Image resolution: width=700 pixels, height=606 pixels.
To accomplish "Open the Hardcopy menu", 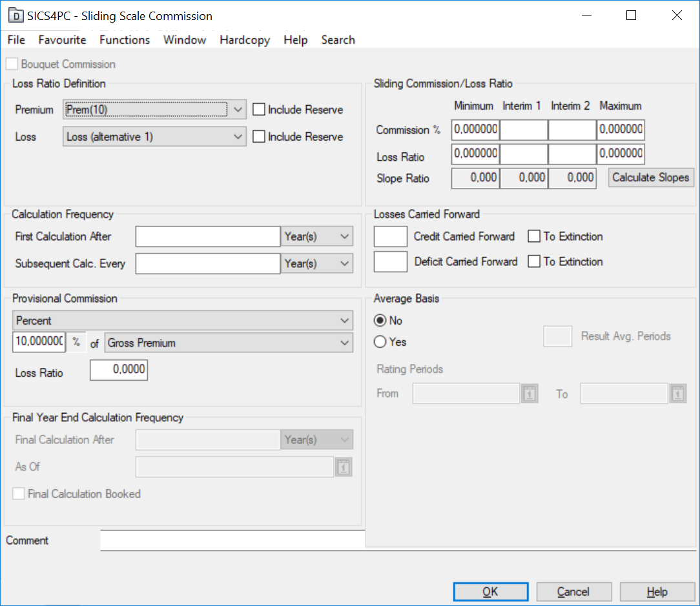I will 245,40.
